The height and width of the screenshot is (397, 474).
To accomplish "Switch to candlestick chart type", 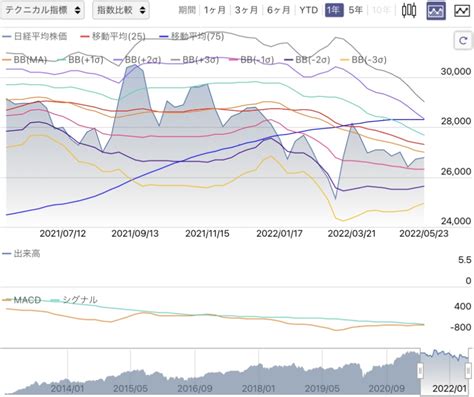I will click(409, 11).
